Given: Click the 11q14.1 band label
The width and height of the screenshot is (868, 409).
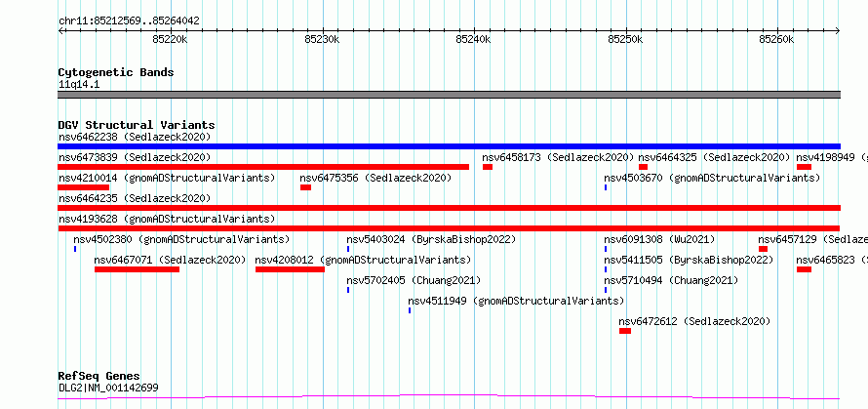Looking at the screenshot, I should point(79,85).
